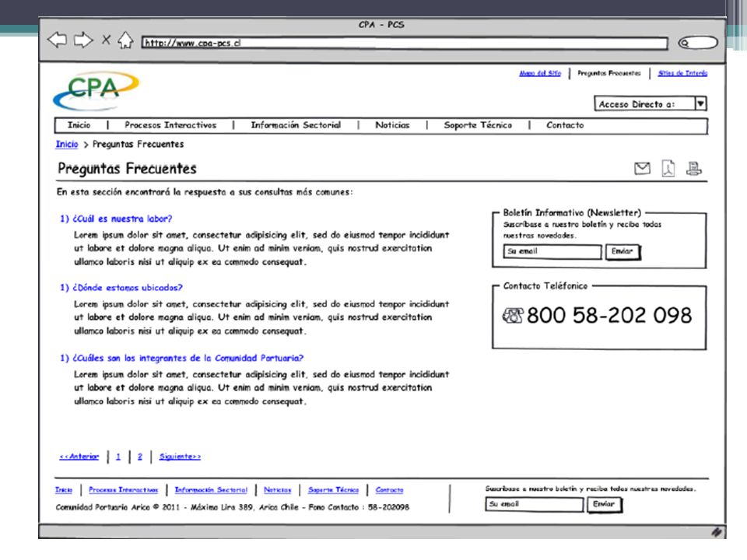Click the Comunidad Portuaria Arica copyright text
The width and height of the screenshot is (747, 560).
[x=233, y=508]
